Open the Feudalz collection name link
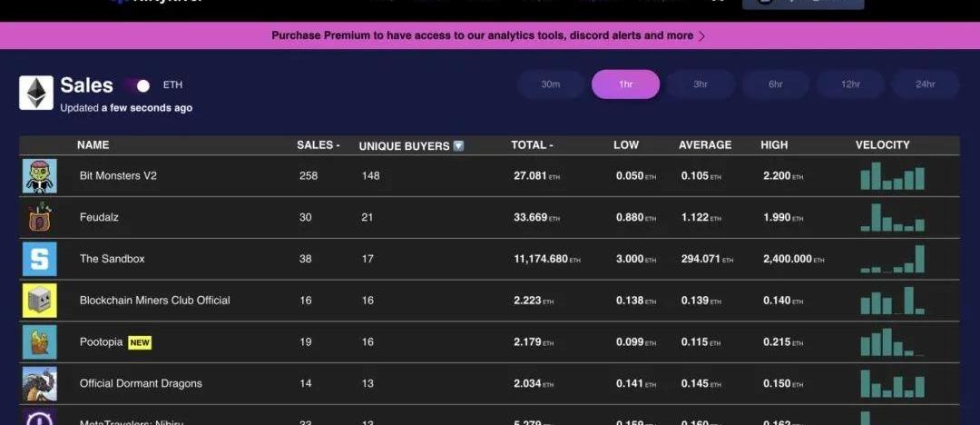This screenshot has height=425, width=980. coord(98,218)
